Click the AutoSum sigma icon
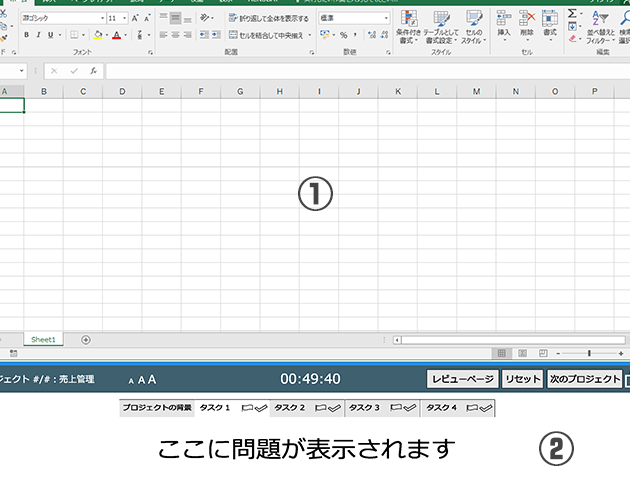This screenshot has width=630, height=502. (572, 14)
